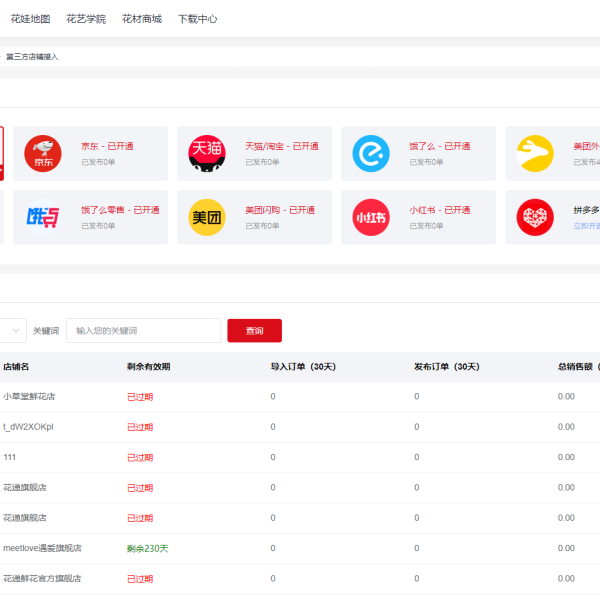Click the Meituan (美团) yellow logo icon
Image resolution: width=600 pixels, height=600 pixels.
pos(207,217)
